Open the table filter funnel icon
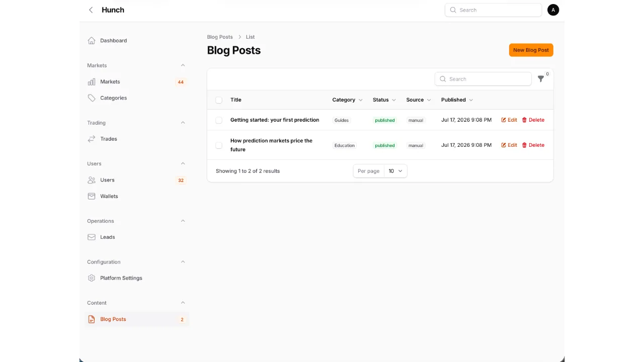Image resolution: width=644 pixels, height=362 pixels. tap(541, 79)
